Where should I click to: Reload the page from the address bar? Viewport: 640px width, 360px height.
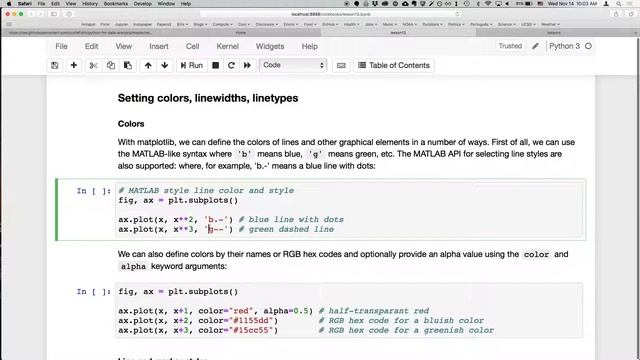coord(457,14)
